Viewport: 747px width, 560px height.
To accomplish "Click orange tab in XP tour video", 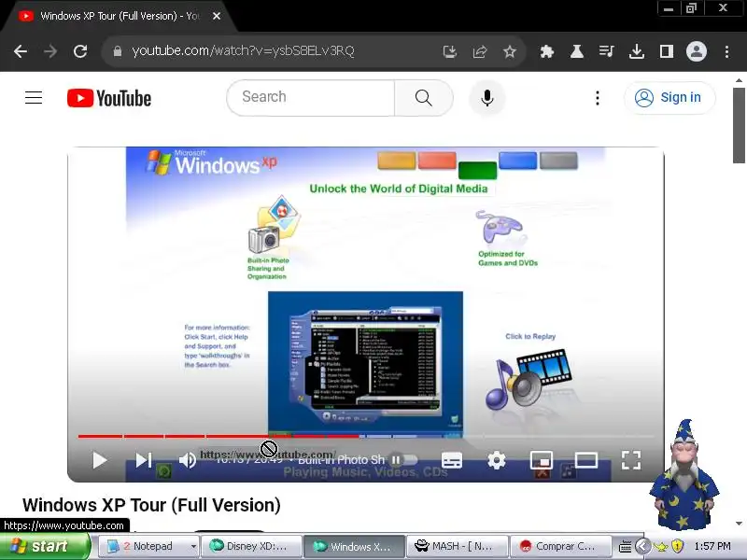I will pyautogui.click(x=396, y=161).
